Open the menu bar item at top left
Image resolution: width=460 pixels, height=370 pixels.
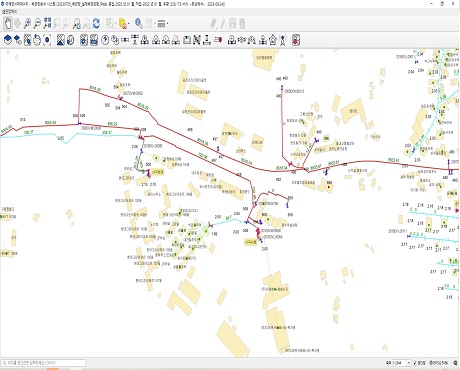pyautogui.click(x=10, y=12)
